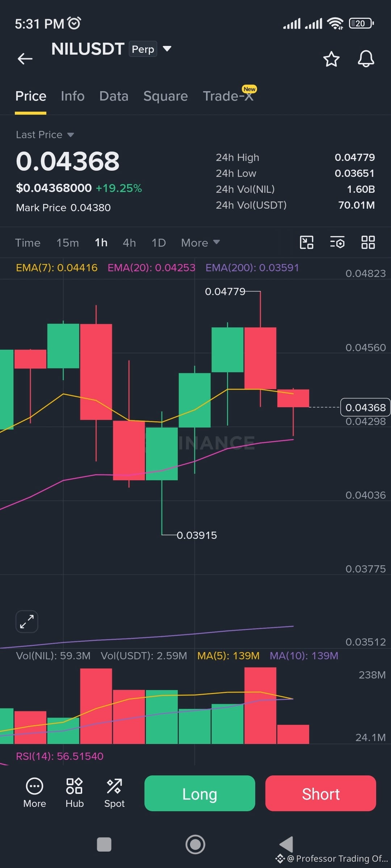
Task: Tap EMA(7) indicator label
Action: point(57,268)
